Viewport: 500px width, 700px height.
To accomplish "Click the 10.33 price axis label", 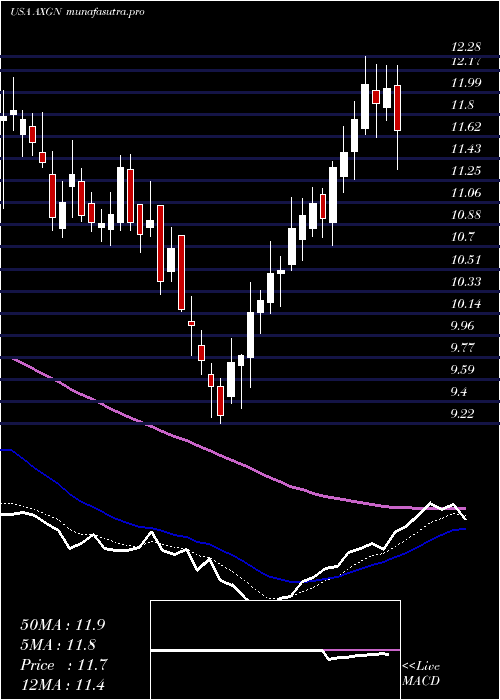I will (466, 281).
